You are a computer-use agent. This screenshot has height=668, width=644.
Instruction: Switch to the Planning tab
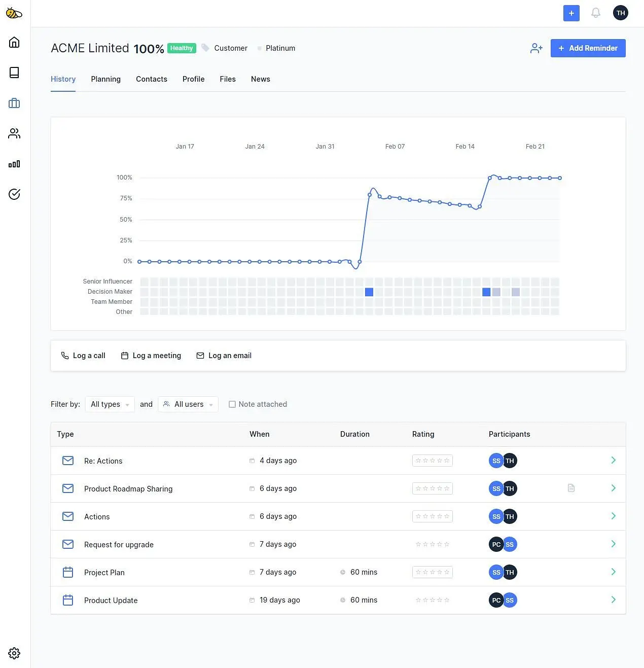tap(106, 79)
